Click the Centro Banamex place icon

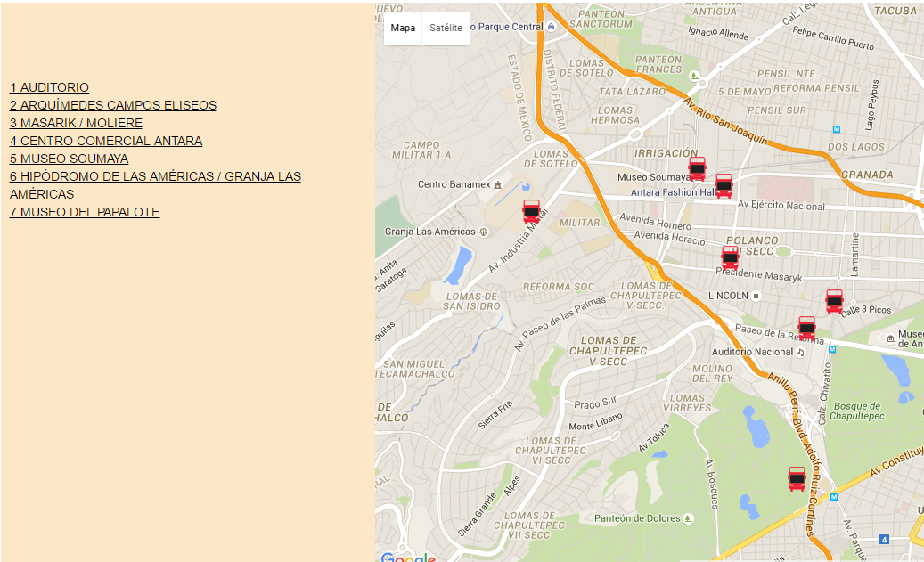point(497,184)
